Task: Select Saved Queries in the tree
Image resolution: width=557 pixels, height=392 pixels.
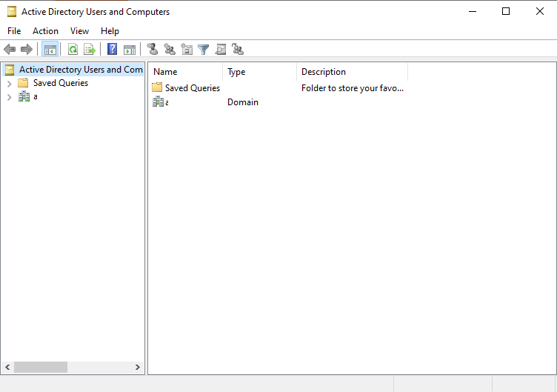Action: 61,83
